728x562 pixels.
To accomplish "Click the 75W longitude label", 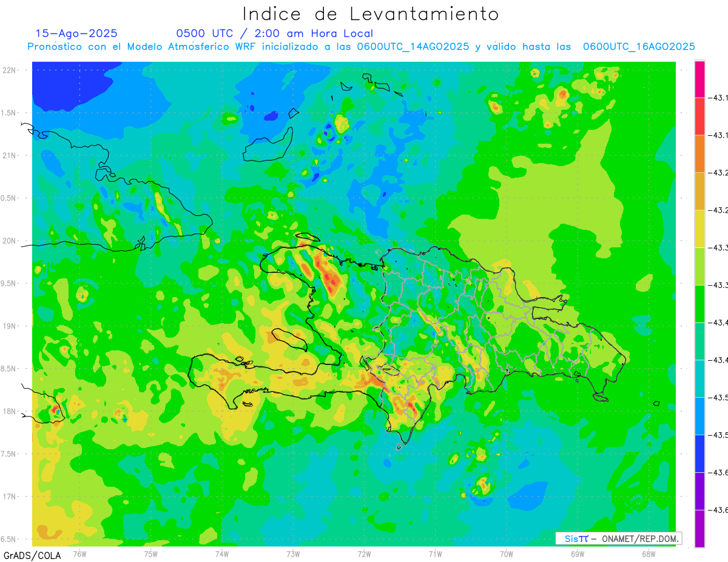I will (x=150, y=554).
